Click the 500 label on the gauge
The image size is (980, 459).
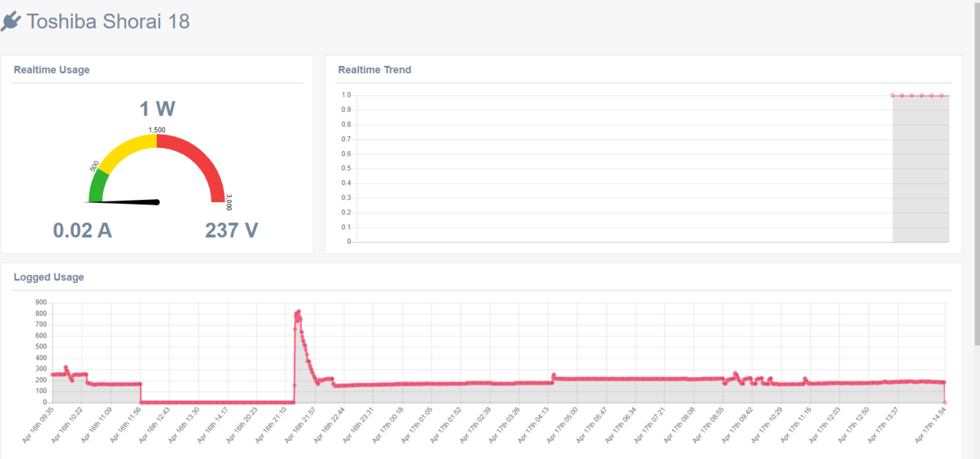[x=94, y=166]
